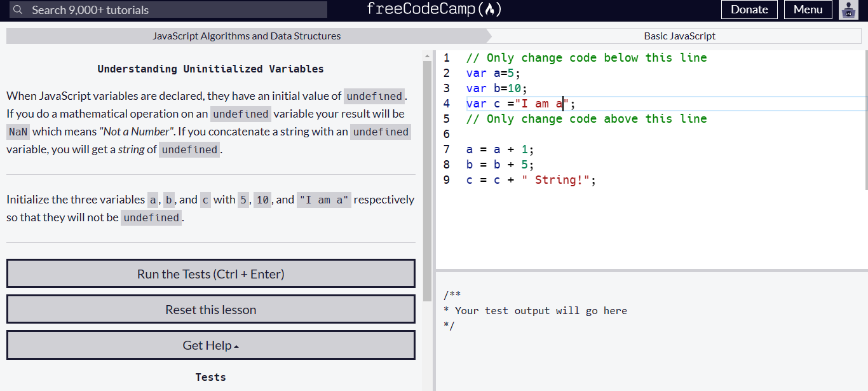Click the Donate button
This screenshot has height=391, width=868.
tap(749, 10)
